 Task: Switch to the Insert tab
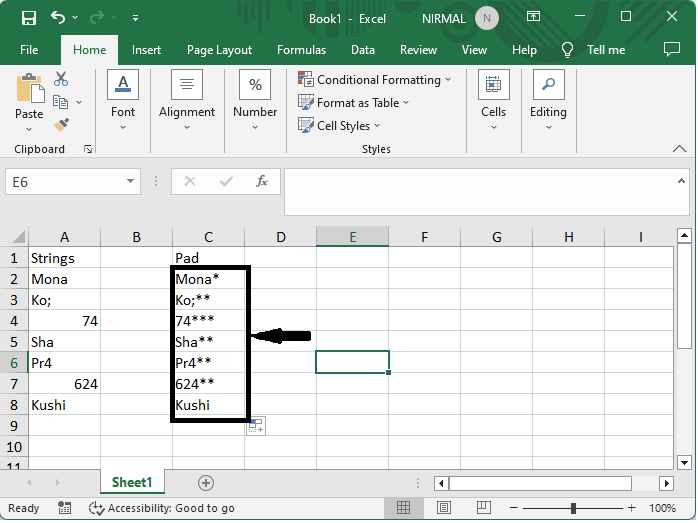click(x=146, y=50)
